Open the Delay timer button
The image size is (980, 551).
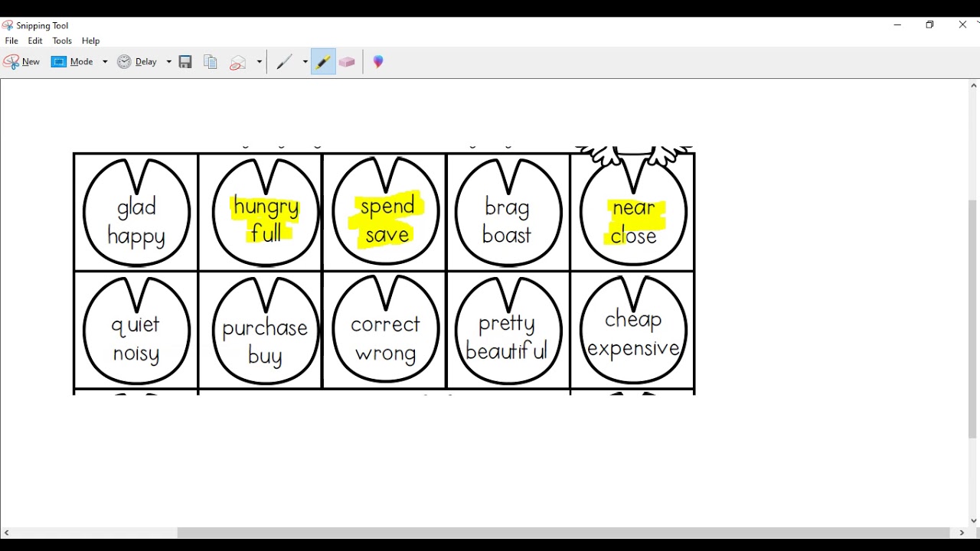point(137,62)
